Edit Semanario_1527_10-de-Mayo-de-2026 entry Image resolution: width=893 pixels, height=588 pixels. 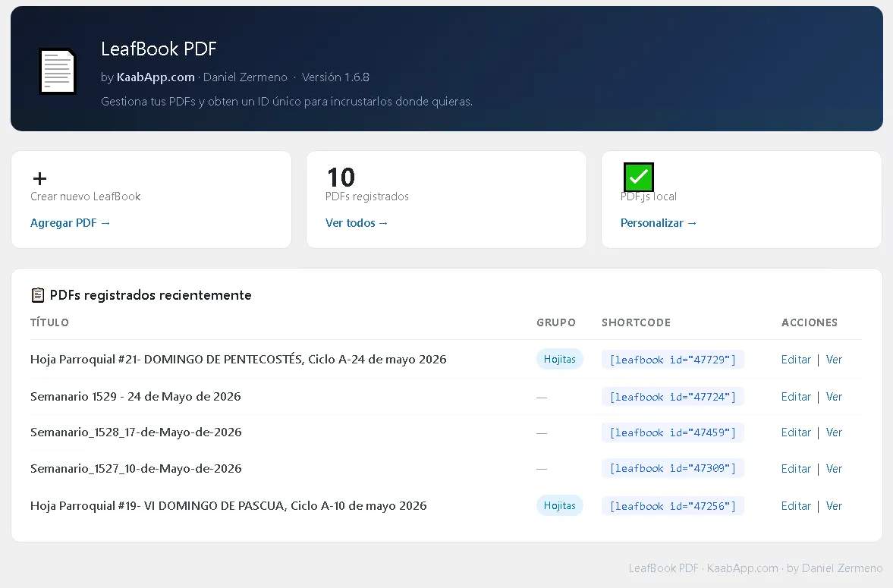(x=796, y=469)
